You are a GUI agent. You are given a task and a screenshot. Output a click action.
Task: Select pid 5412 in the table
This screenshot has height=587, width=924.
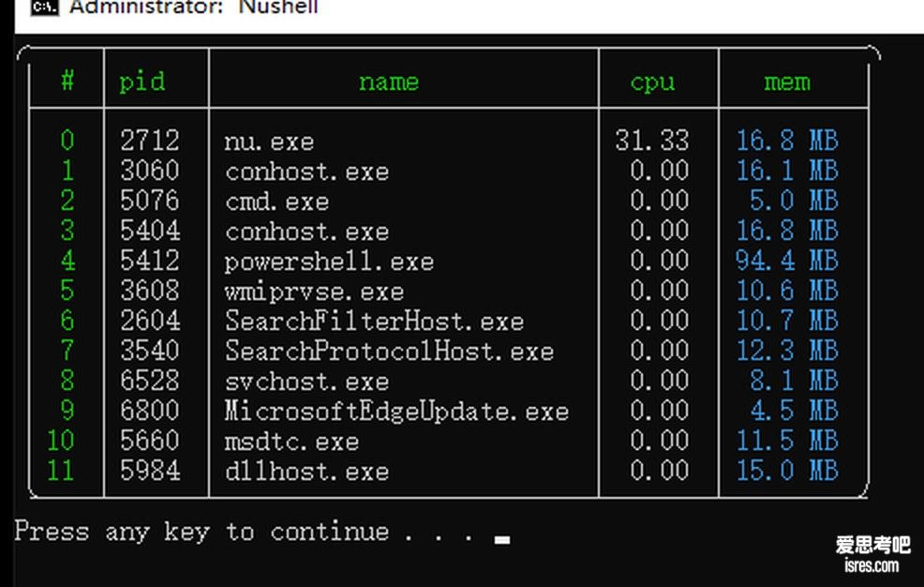150,261
